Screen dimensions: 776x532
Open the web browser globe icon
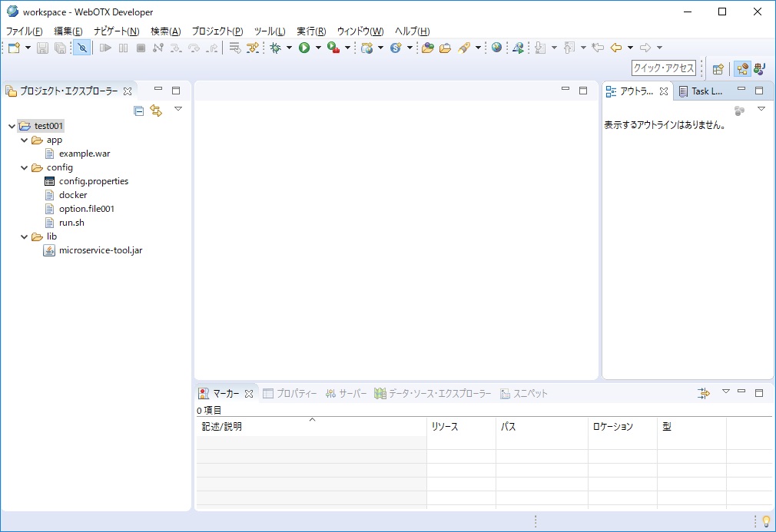coord(497,48)
